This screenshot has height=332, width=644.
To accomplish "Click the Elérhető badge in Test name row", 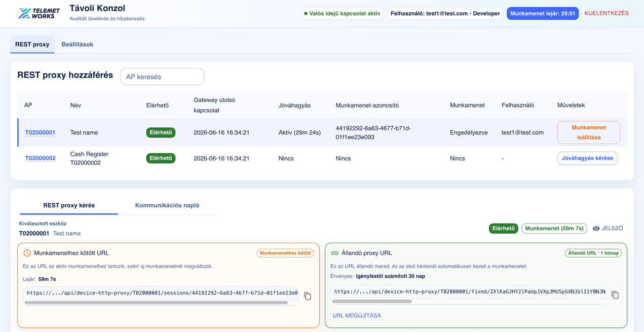I will [161, 132].
